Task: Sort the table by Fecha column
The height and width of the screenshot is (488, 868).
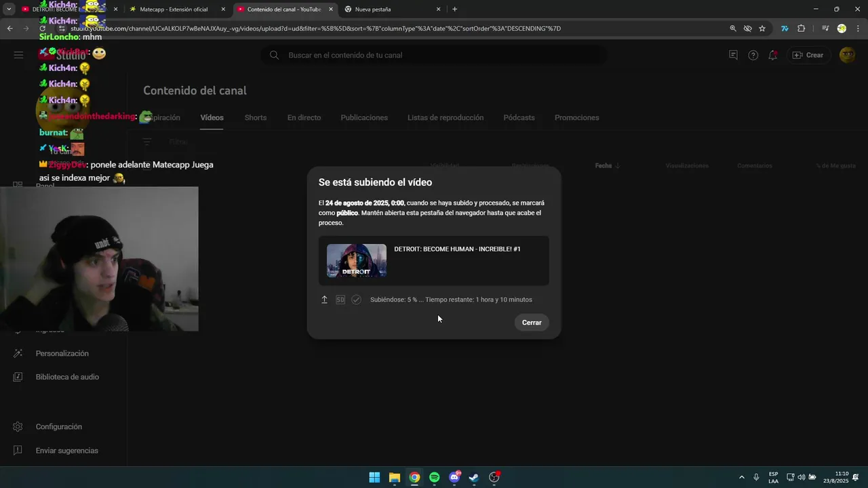Action: point(607,165)
